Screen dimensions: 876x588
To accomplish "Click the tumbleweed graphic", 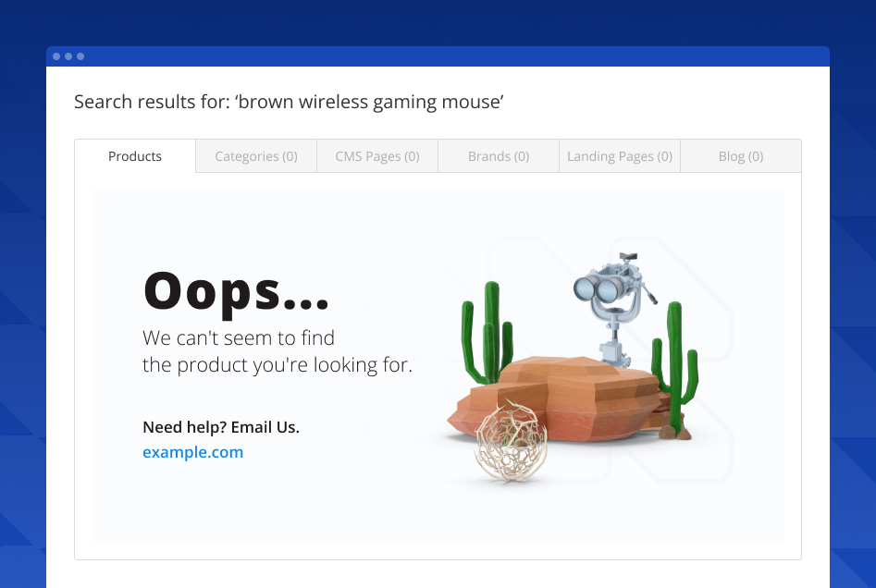I will [x=511, y=441].
